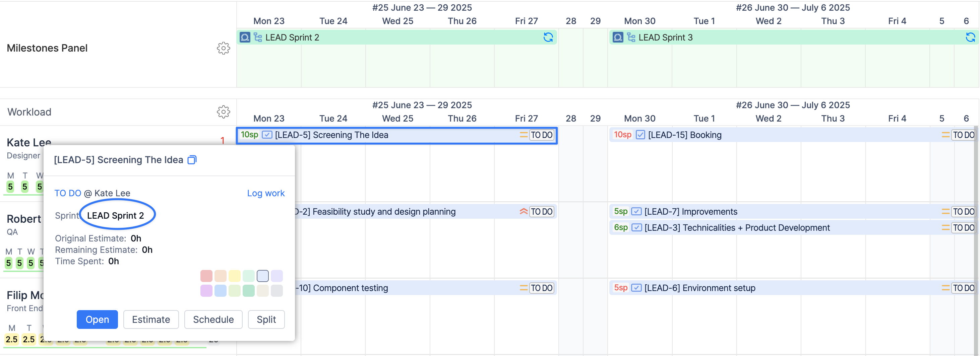Click the sync icon on the LEAD Sprint 2 milestone
The height and width of the screenshot is (356, 980).
pyautogui.click(x=548, y=37)
